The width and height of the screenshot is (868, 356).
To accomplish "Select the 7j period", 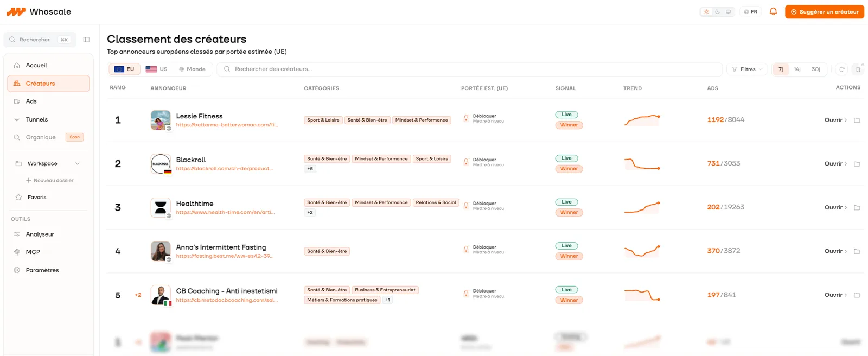I will point(781,69).
